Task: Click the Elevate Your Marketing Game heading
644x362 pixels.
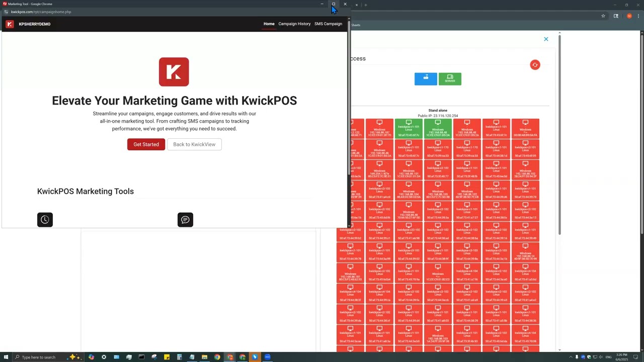Action: [x=174, y=101]
